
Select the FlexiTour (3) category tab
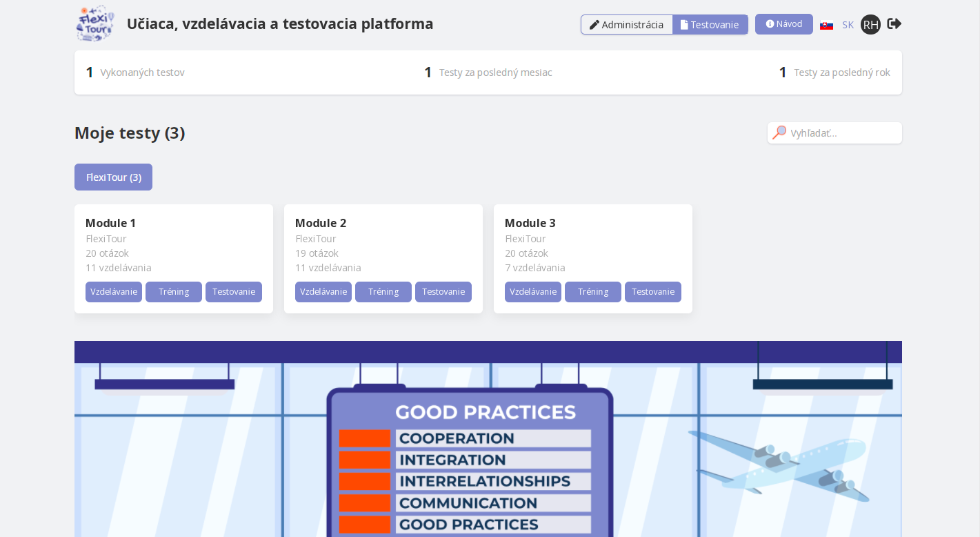click(113, 177)
